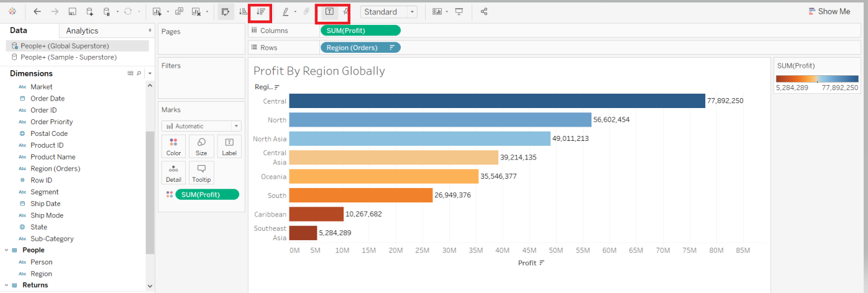The width and height of the screenshot is (868, 293).
Task: Select People+ (Global Superstore) data source
Action: 78,46
